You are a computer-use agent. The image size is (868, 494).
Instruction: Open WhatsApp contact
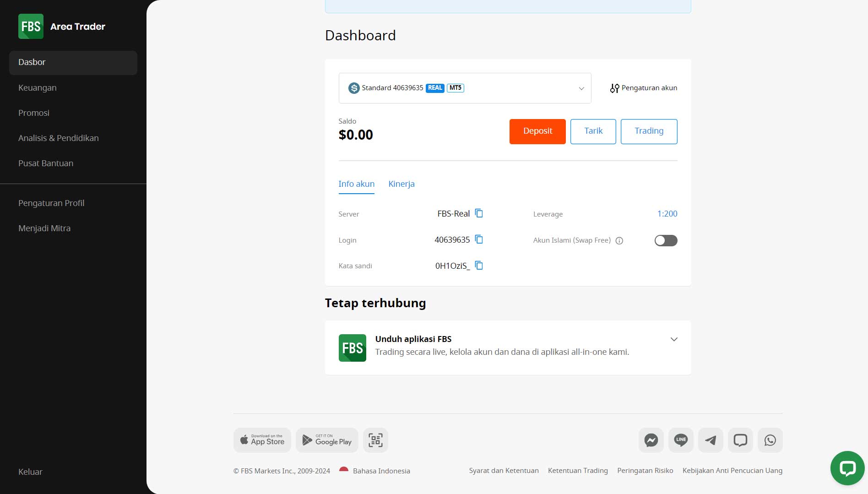(770, 440)
